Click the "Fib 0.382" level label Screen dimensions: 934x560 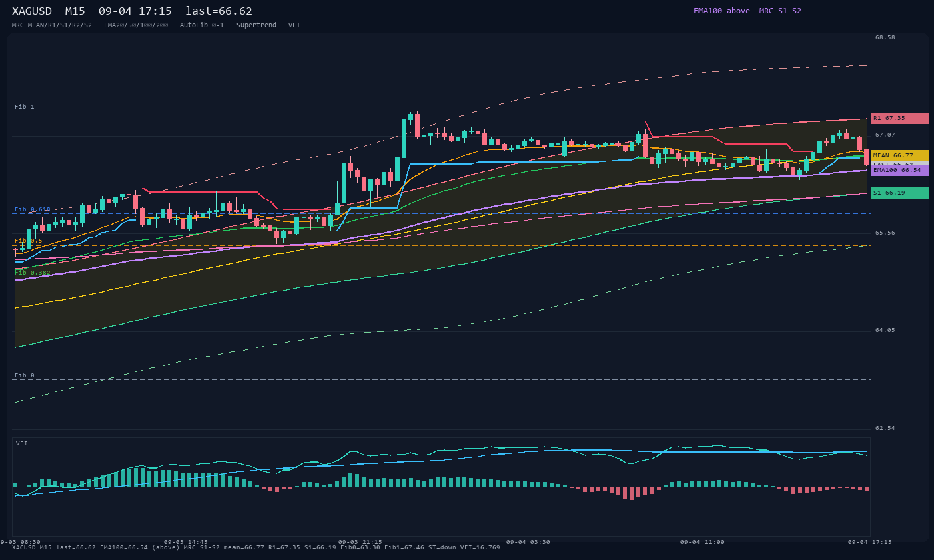point(33,273)
